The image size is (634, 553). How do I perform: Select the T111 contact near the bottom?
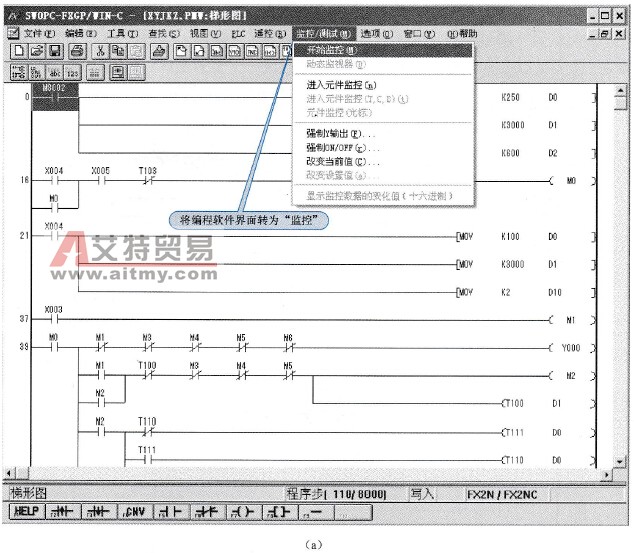(147, 456)
